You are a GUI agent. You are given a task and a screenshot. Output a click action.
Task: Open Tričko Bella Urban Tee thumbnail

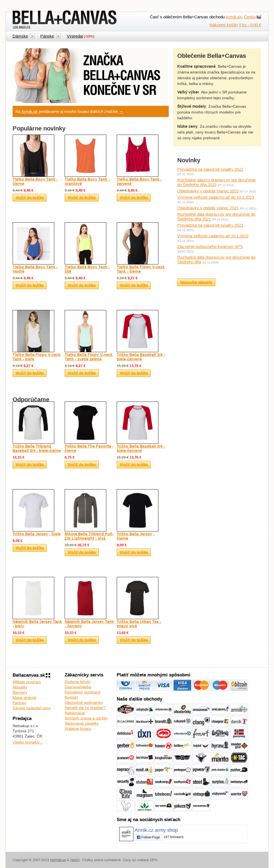[137, 598]
